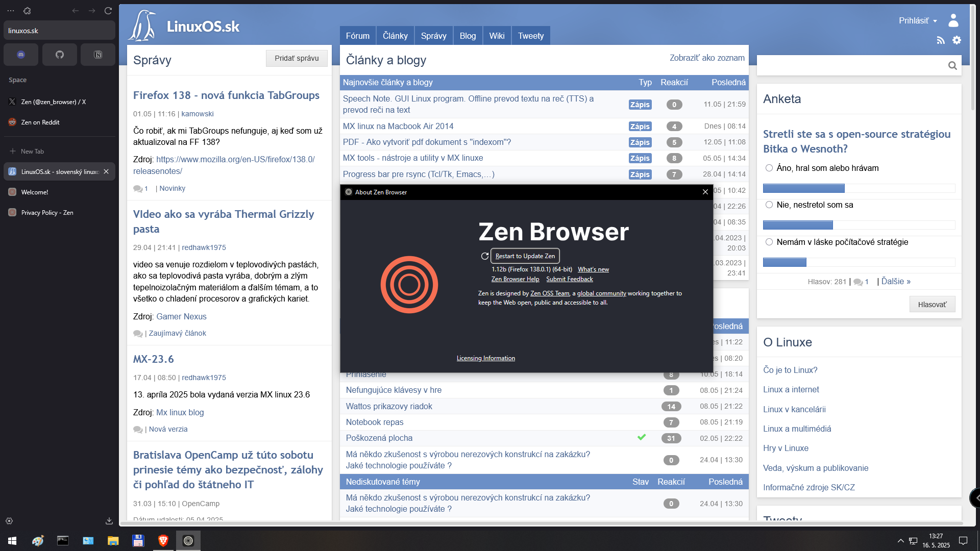The height and width of the screenshot is (551, 980).
Task: Click result bar under Áno option
Action: tap(859, 188)
